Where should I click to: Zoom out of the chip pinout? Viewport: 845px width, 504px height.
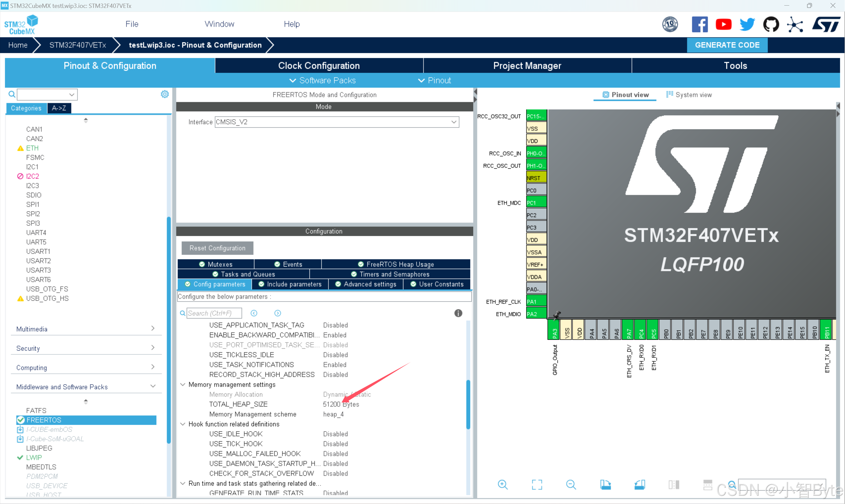[571, 485]
